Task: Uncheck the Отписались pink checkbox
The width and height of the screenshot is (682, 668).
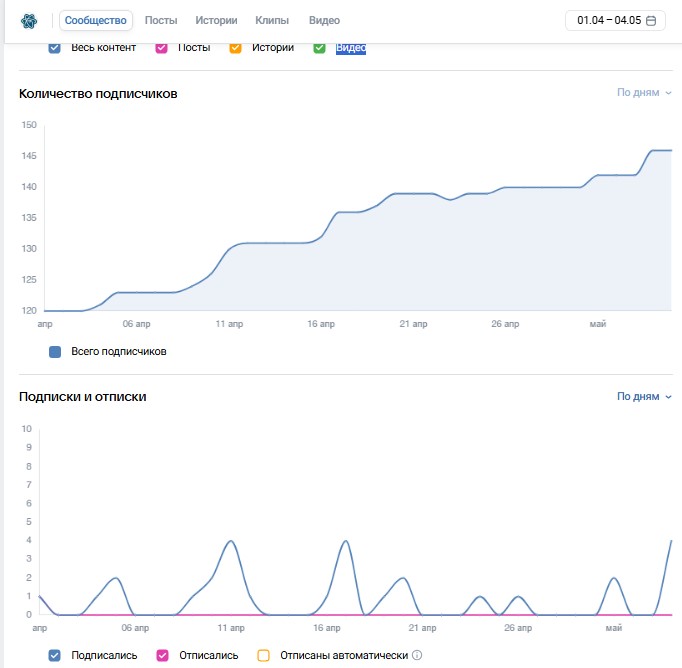Action: point(162,655)
